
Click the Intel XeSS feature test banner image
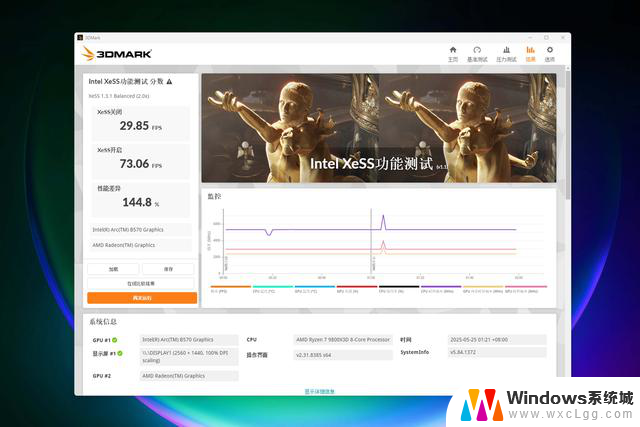tap(379, 128)
